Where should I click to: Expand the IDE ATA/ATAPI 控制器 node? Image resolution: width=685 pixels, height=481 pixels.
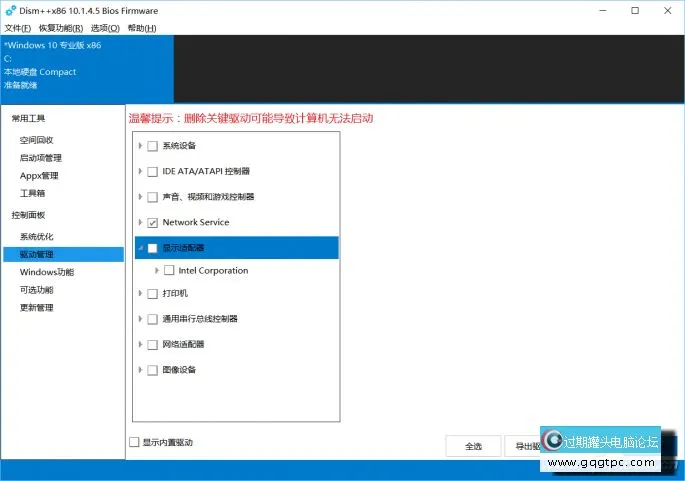coord(140,171)
